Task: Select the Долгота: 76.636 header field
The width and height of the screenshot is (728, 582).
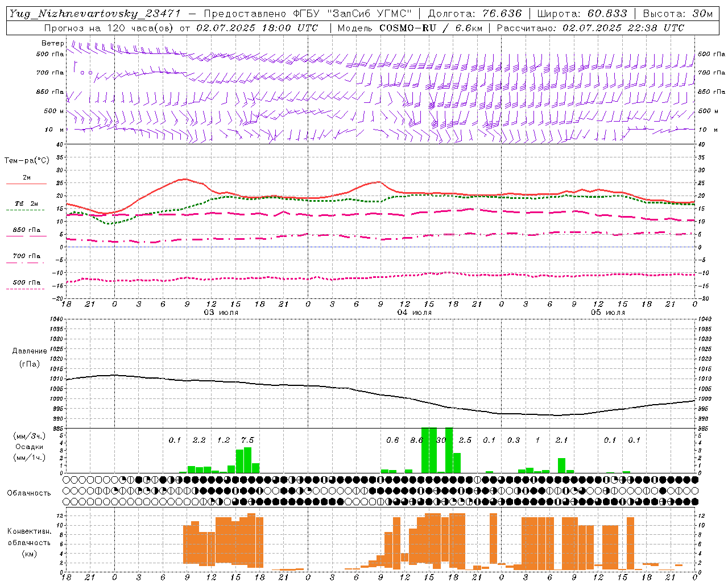Action: [474, 14]
